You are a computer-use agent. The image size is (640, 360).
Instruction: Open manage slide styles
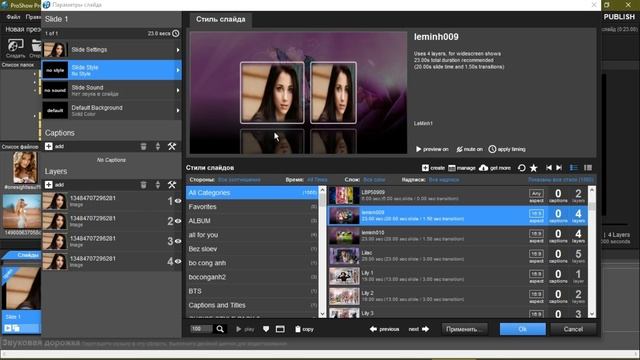click(462, 168)
